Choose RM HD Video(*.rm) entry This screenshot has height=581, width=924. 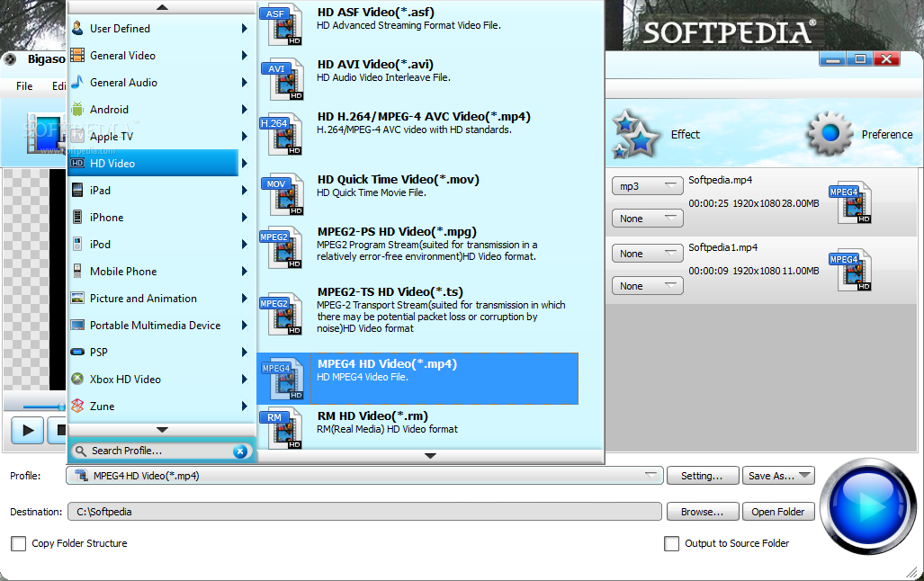pos(417,429)
